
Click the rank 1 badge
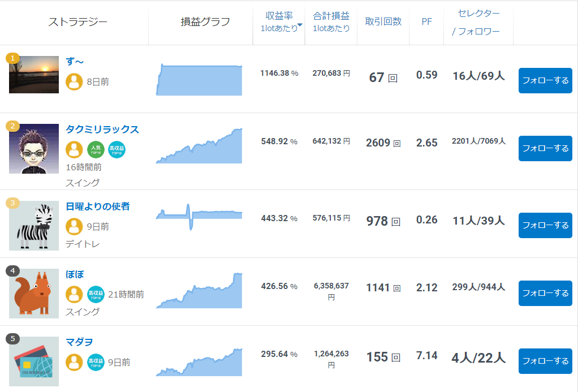tap(12, 58)
